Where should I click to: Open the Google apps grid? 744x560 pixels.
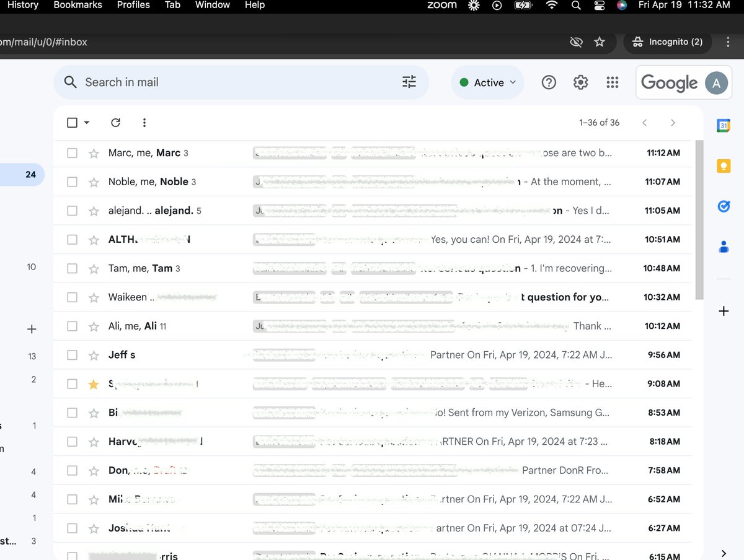point(613,82)
